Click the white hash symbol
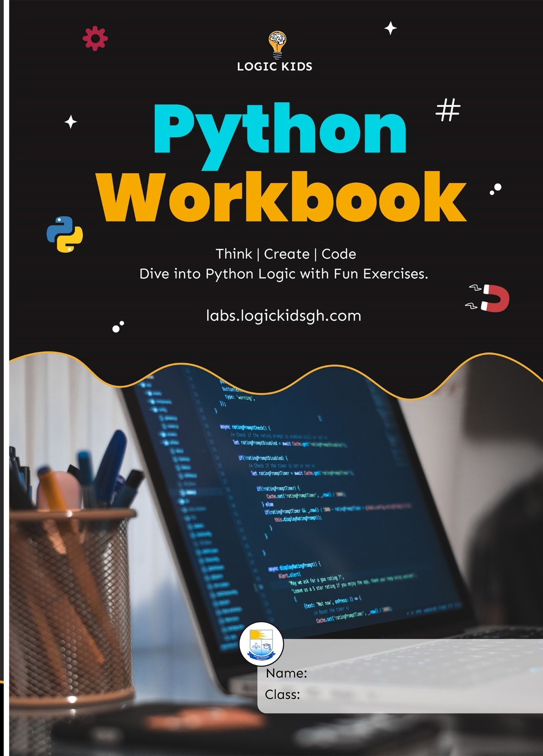Screen dimensions: 543x756 click(448, 110)
